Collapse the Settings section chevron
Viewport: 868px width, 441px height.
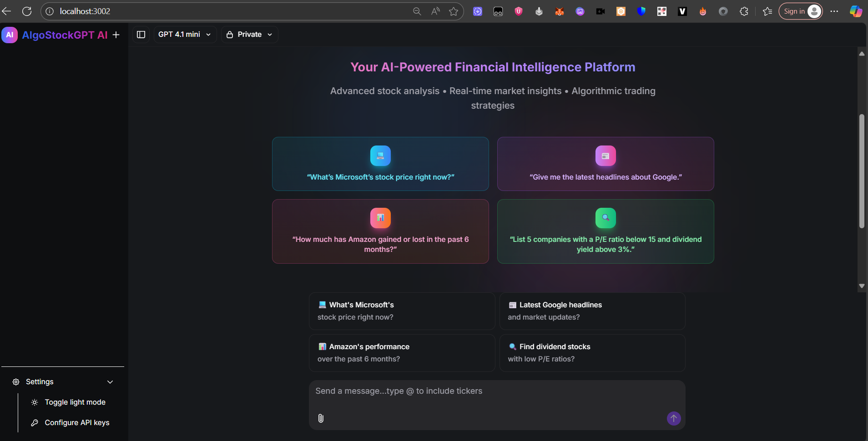[x=110, y=382]
